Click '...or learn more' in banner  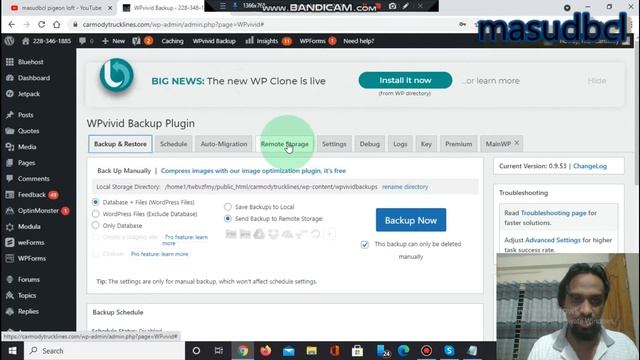click(491, 81)
